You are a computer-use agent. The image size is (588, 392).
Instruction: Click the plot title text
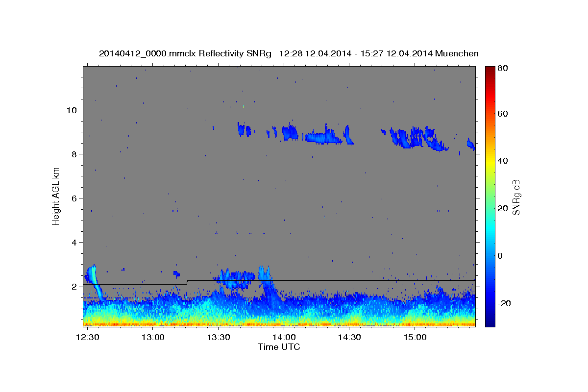pyautogui.click(x=289, y=53)
